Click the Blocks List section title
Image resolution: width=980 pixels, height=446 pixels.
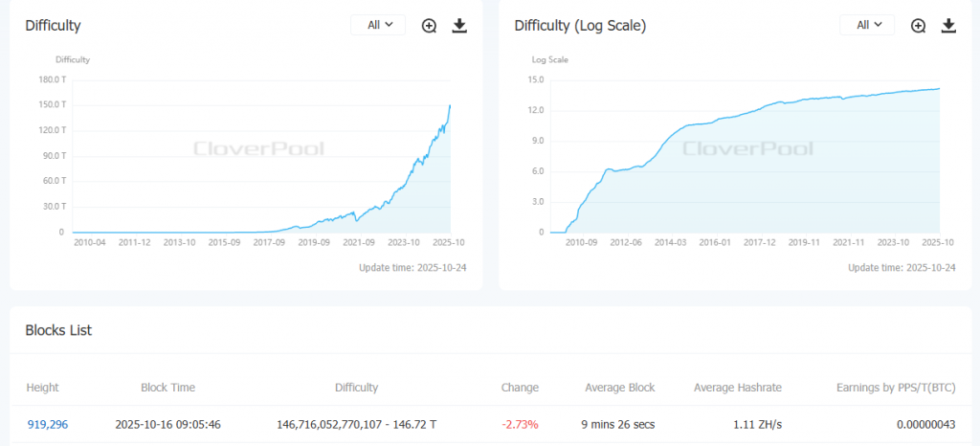(58, 330)
